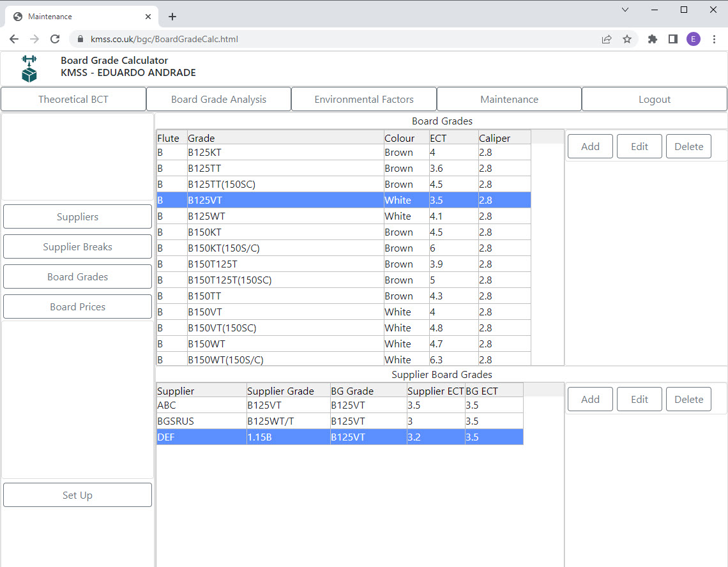The width and height of the screenshot is (728, 567).
Task: Delete the selected Supplier Board Grade
Action: [x=688, y=399]
